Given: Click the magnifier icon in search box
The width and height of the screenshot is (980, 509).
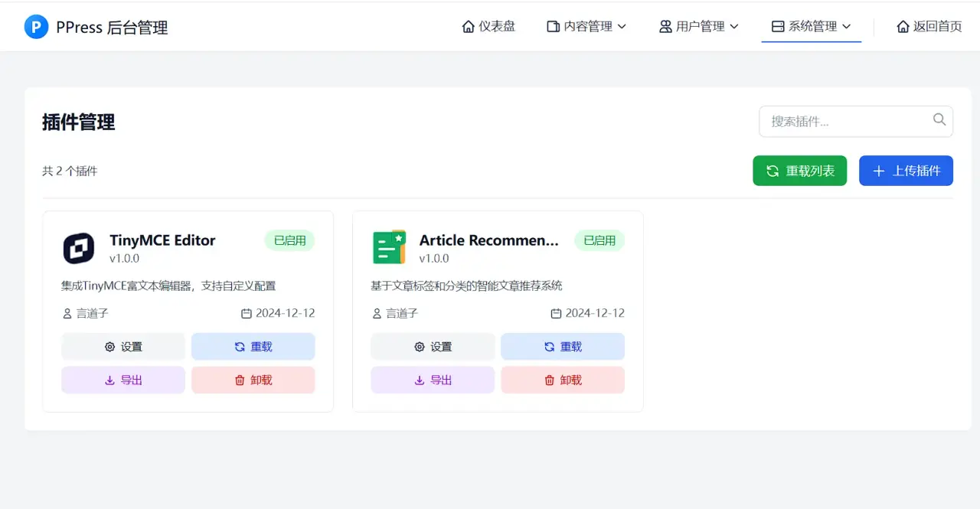Looking at the screenshot, I should pos(939,119).
